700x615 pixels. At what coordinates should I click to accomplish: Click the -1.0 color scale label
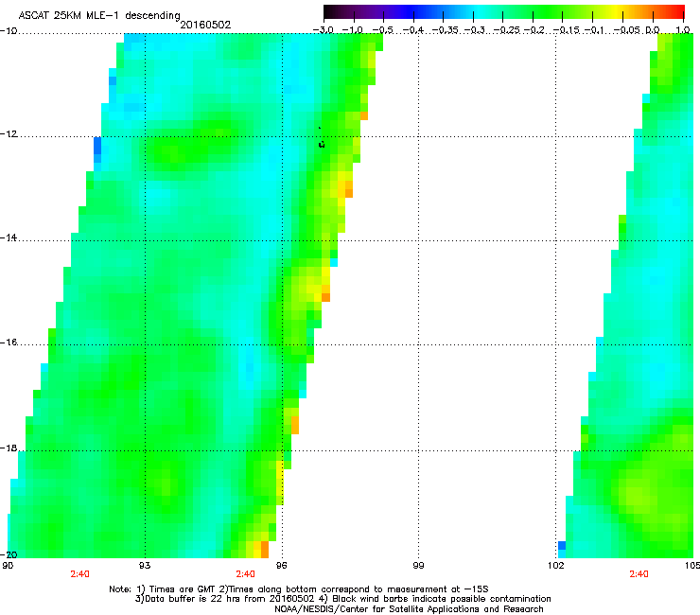(x=353, y=30)
